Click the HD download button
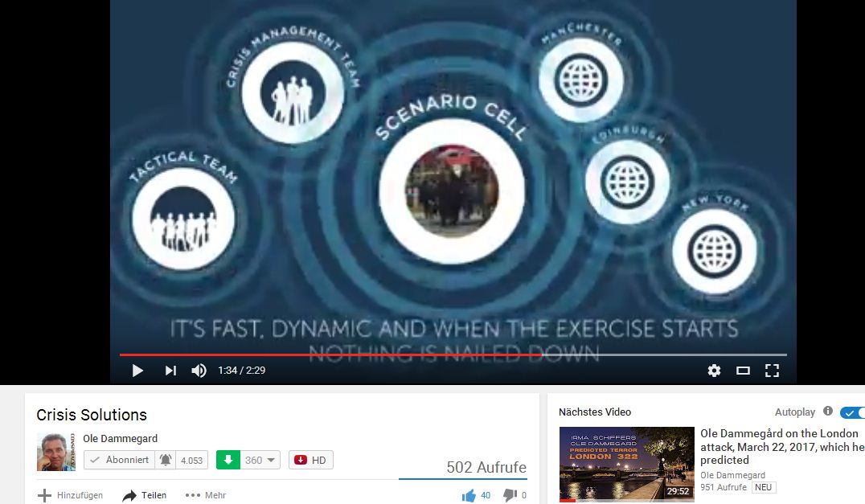The image size is (865, 504). coord(311,460)
